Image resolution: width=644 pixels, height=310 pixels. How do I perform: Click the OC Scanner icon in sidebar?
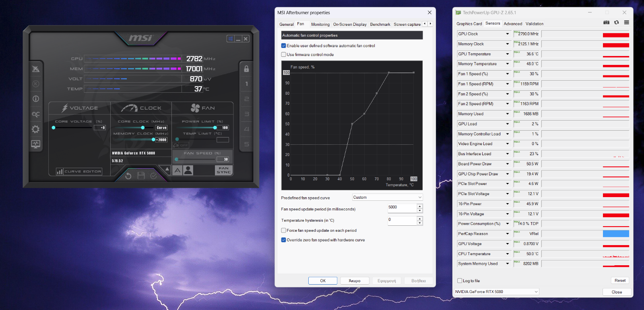click(36, 114)
